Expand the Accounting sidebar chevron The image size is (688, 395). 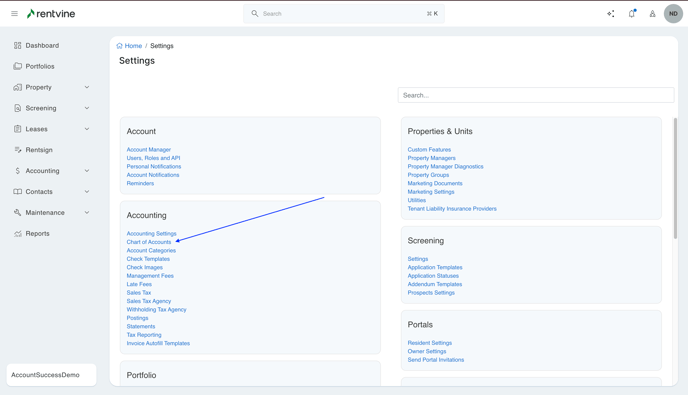pyautogui.click(x=87, y=171)
